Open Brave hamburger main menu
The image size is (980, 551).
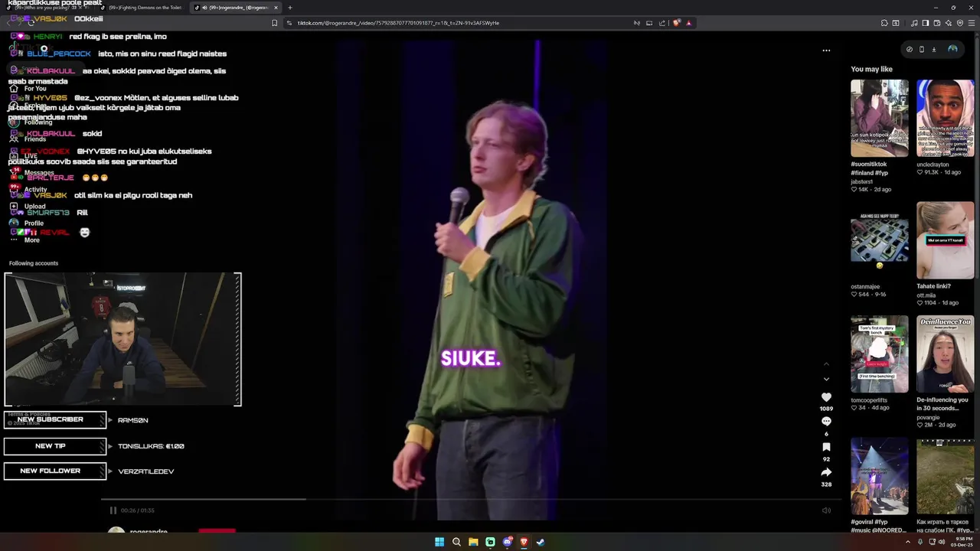pyautogui.click(x=972, y=23)
